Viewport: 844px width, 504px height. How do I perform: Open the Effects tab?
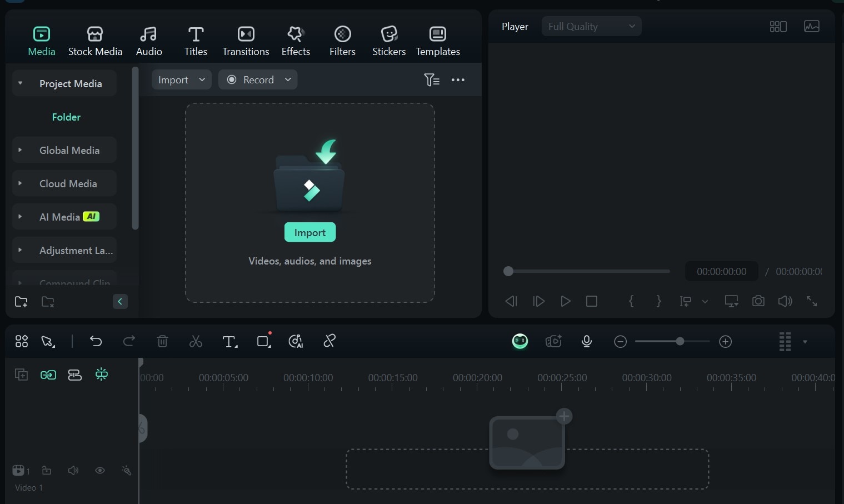click(296, 41)
